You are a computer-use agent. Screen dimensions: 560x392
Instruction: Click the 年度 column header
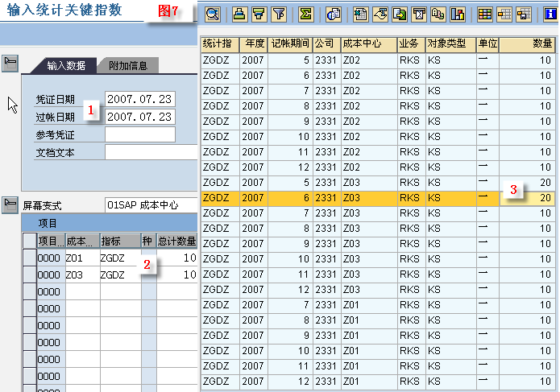[254, 44]
